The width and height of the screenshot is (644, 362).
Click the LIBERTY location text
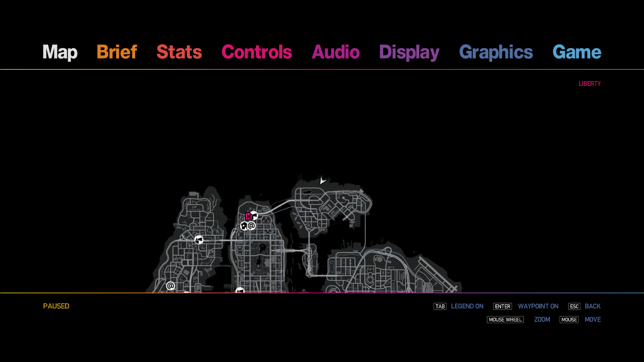pos(590,83)
